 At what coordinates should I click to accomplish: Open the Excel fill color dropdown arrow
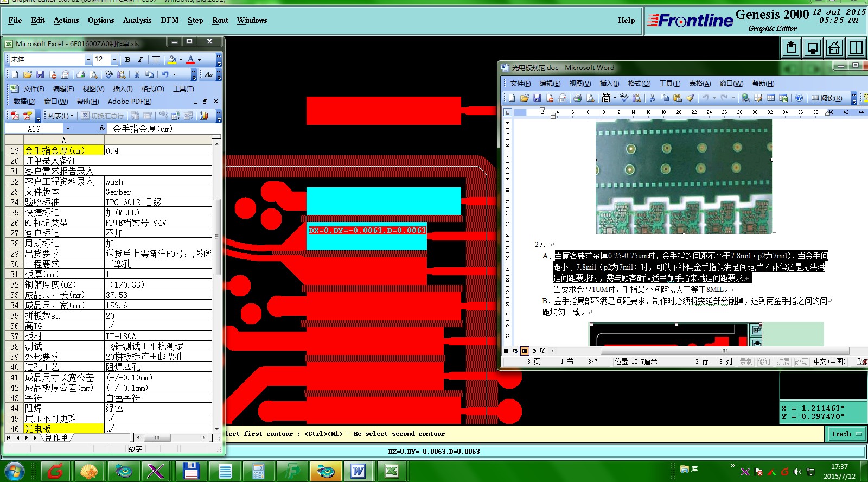point(181,60)
